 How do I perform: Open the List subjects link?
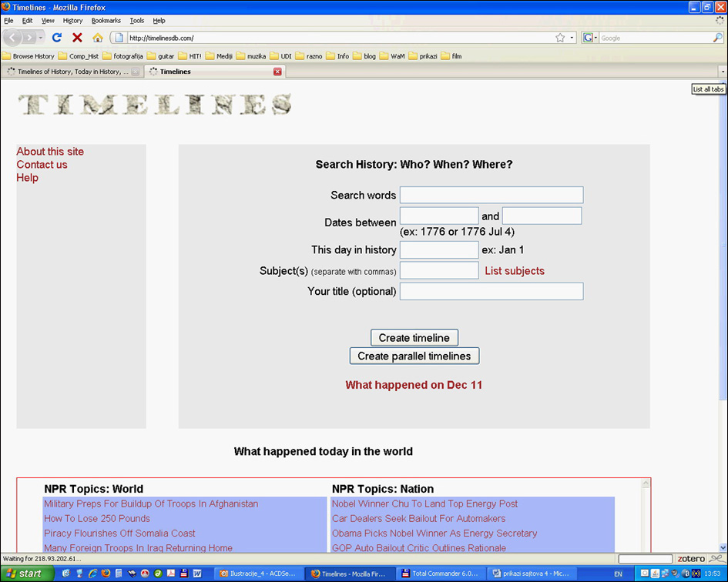pos(514,271)
